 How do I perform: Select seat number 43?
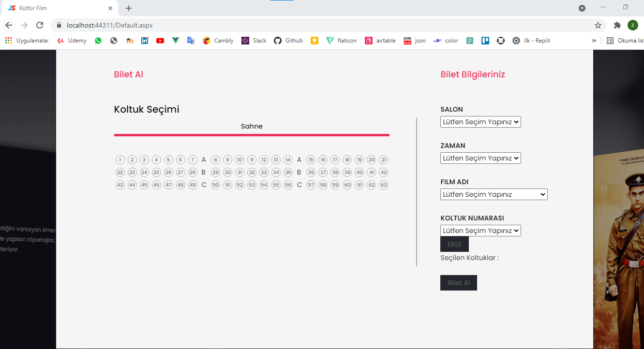point(120,185)
